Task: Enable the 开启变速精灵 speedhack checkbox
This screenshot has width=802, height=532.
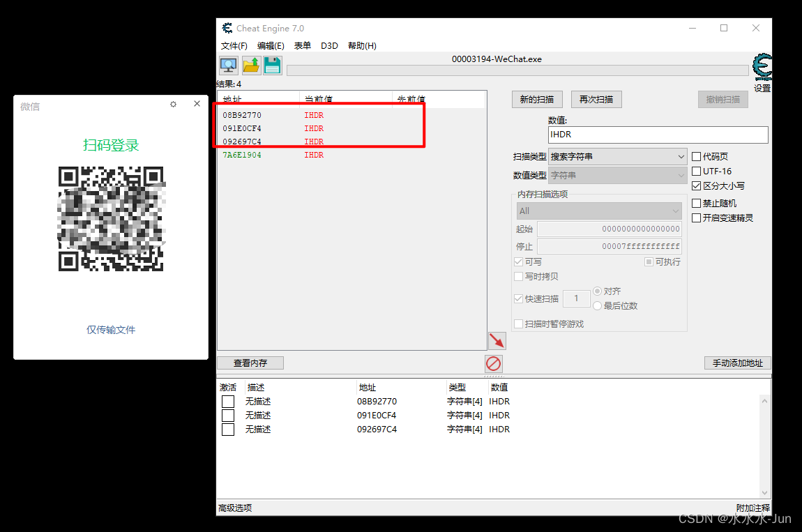Action: click(x=697, y=218)
